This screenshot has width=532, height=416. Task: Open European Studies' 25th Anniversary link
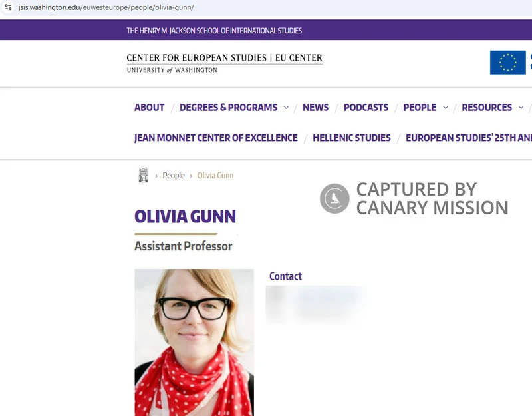pos(469,138)
